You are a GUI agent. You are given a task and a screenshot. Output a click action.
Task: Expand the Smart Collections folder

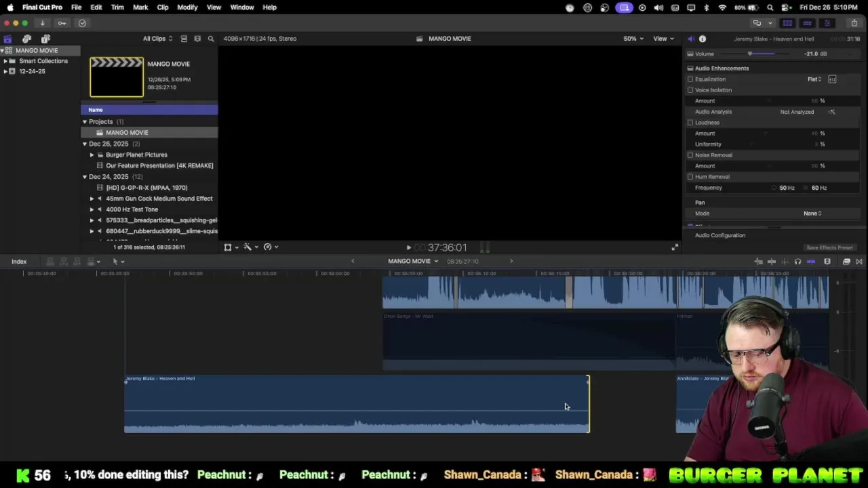[5, 61]
